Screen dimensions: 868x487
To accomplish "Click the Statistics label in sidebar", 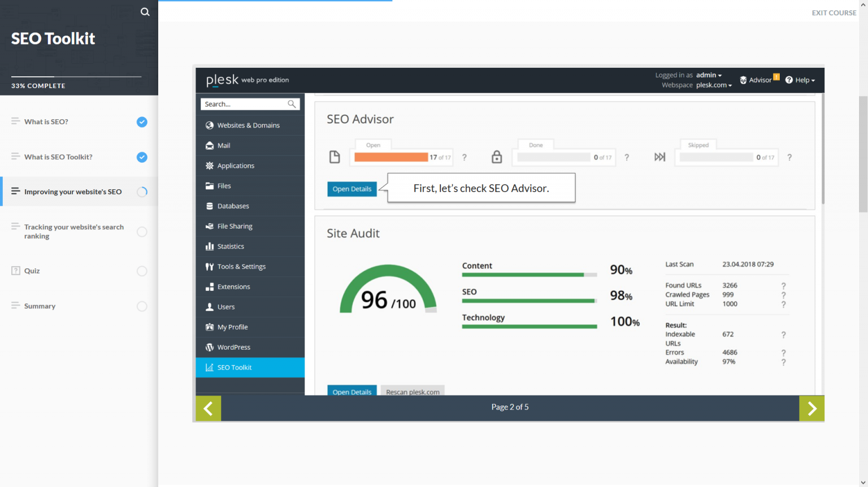I will click(231, 246).
